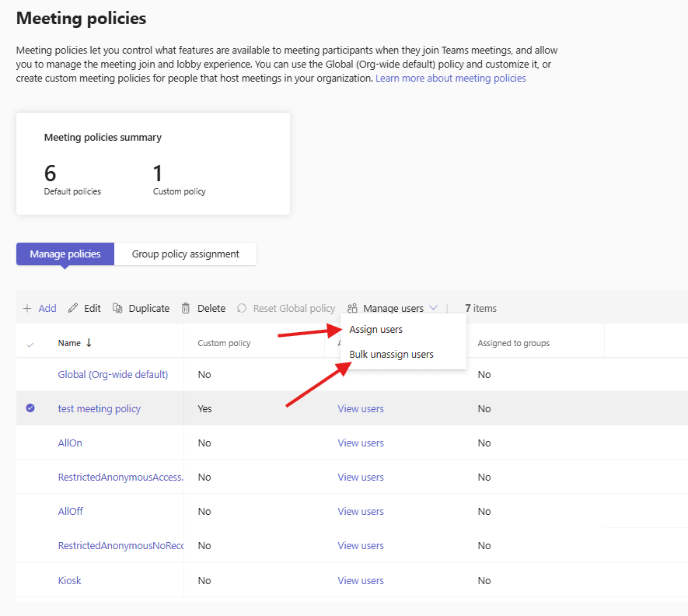Collapse the Manage users dropdown chevron
688x616 pixels.
(x=434, y=308)
